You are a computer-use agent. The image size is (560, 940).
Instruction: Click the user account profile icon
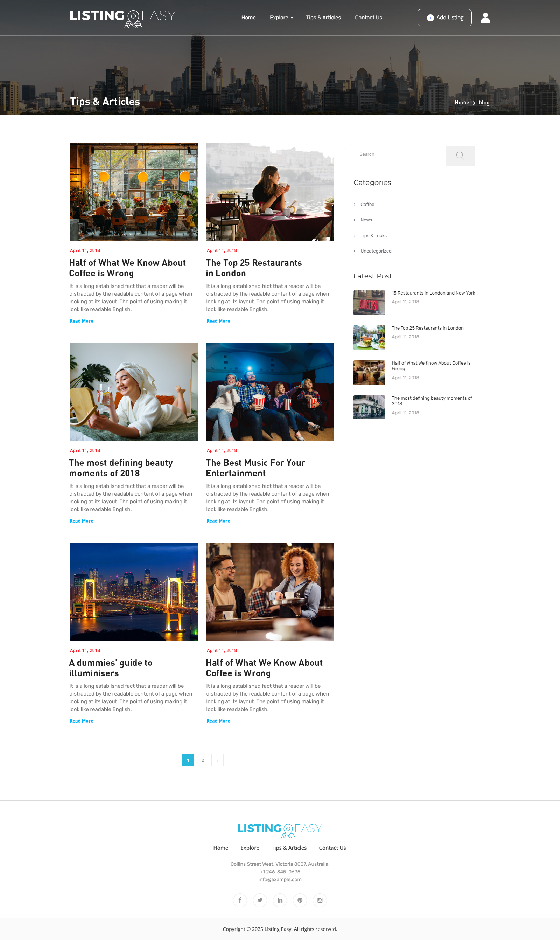(485, 18)
